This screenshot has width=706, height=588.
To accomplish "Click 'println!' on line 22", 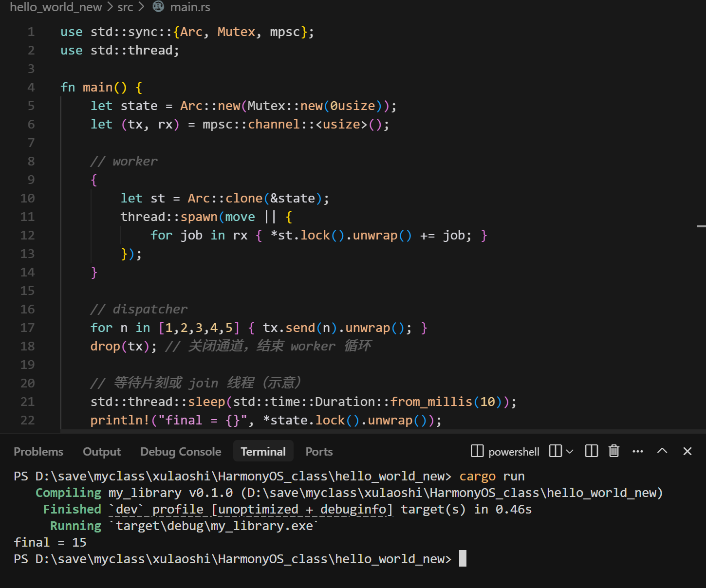I will tap(120, 421).
